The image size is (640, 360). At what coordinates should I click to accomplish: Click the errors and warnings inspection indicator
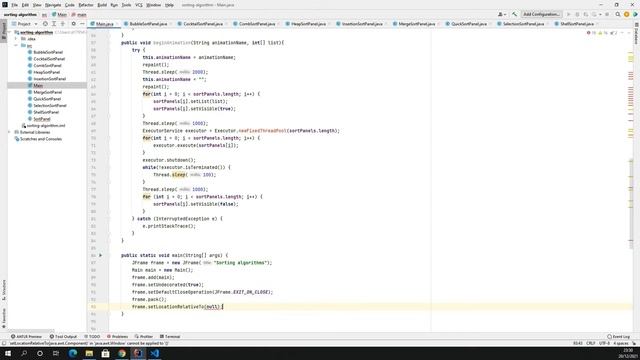coord(602,33)
